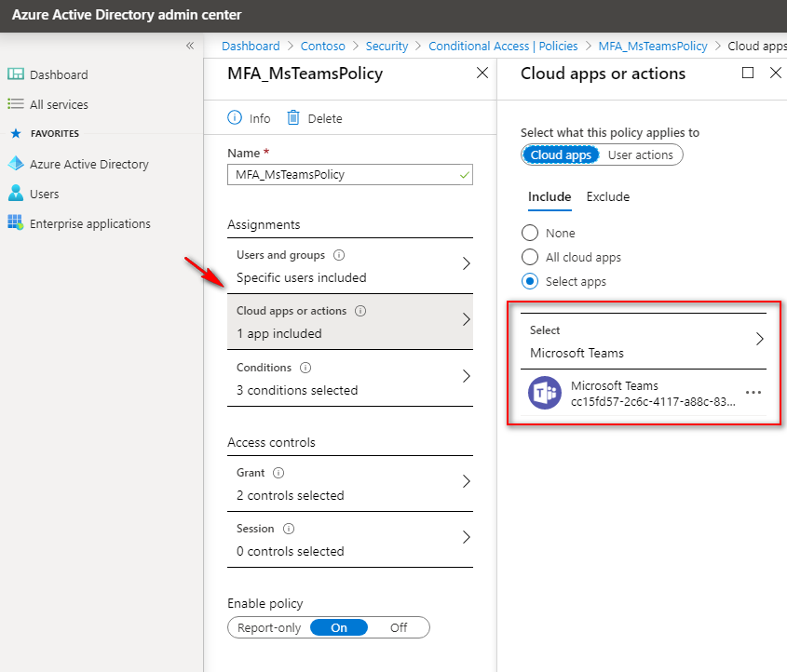Click the Info circle icon

point(235,118)
